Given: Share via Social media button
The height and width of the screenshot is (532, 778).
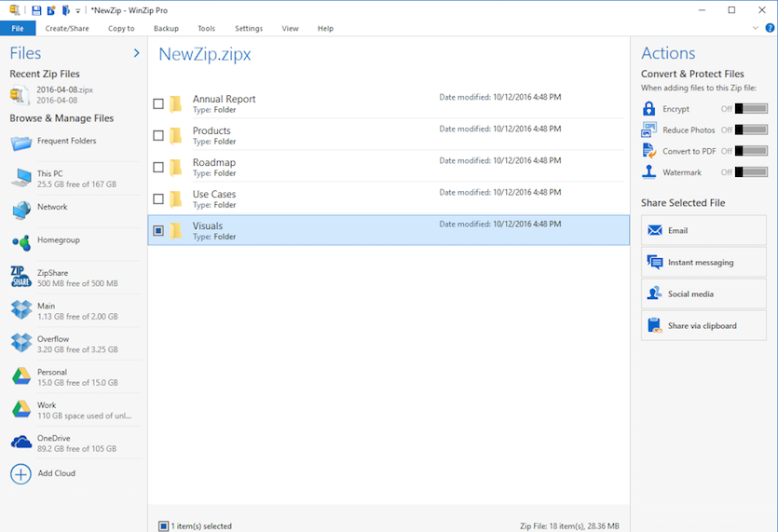Looking at the screenshot, I should [x=703, y=293].
